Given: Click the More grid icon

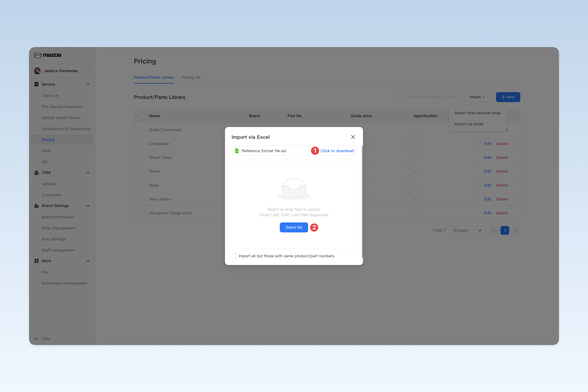Looking at the screenshot, I should point(36,261).
